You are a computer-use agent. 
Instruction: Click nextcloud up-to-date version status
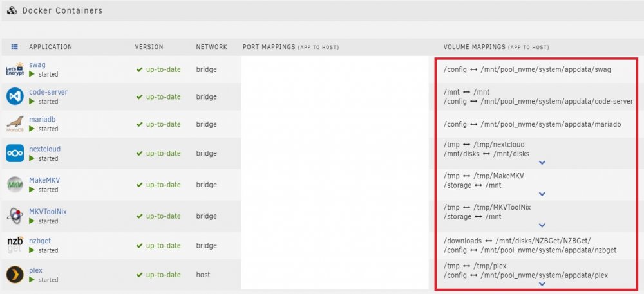click(158, 153)
